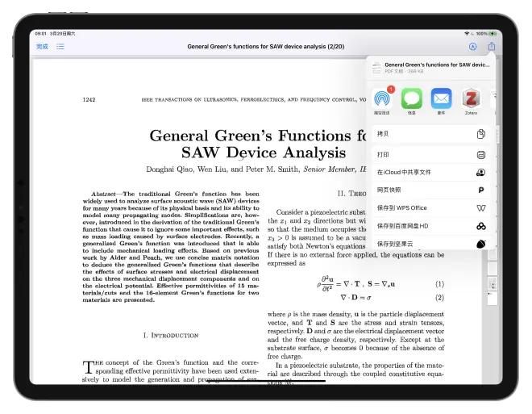This screenshot has height=414, width=532.
Task: Tap the battery indicator in the status bar
Action: [x=493, y=34]
